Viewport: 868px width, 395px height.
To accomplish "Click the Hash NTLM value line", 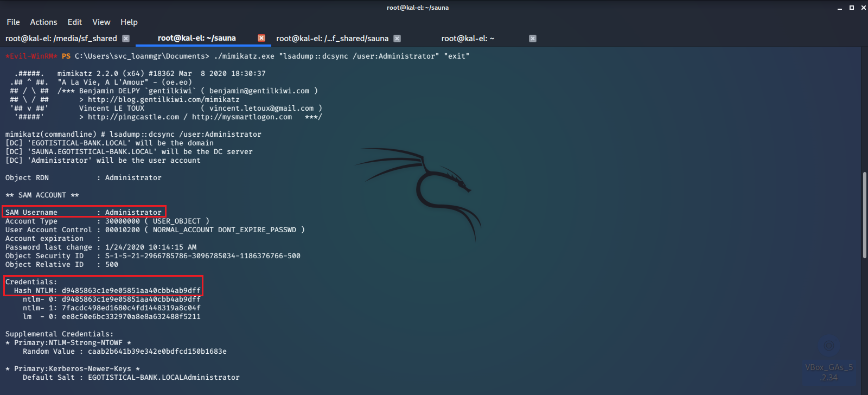I will pyautogui.click(x=107, y=290).
